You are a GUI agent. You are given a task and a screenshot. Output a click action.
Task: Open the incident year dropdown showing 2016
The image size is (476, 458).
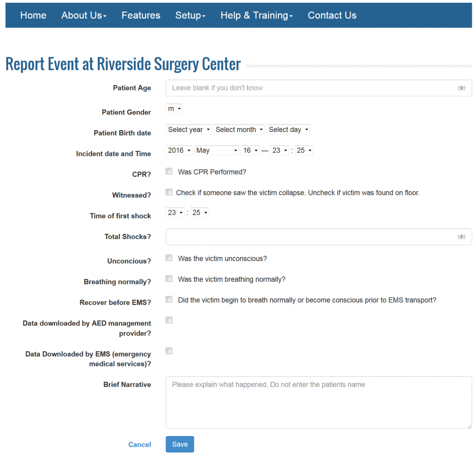tap(178, 150)
